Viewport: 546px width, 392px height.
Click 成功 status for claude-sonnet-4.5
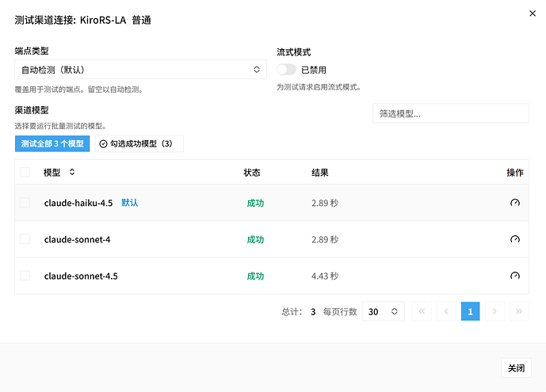pos(255,276)
